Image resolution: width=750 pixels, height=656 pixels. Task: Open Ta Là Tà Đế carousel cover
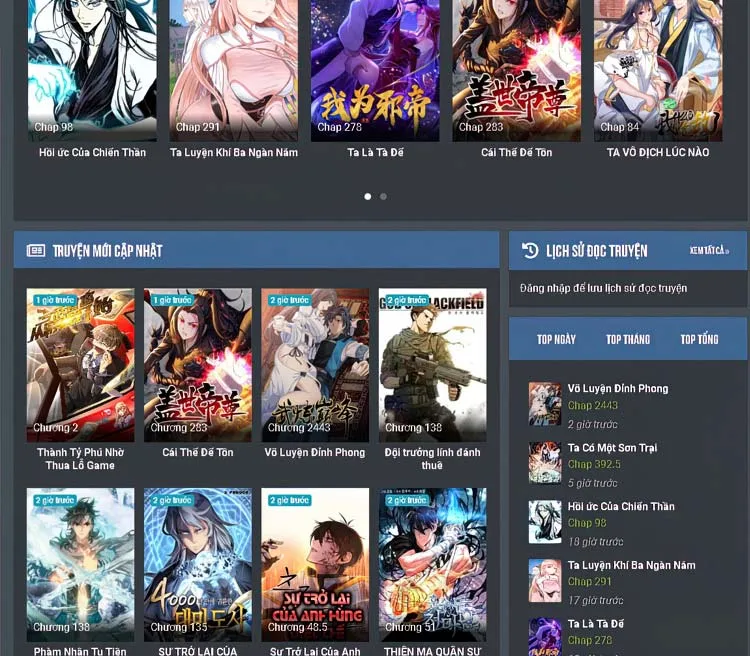tap(375, 70)
